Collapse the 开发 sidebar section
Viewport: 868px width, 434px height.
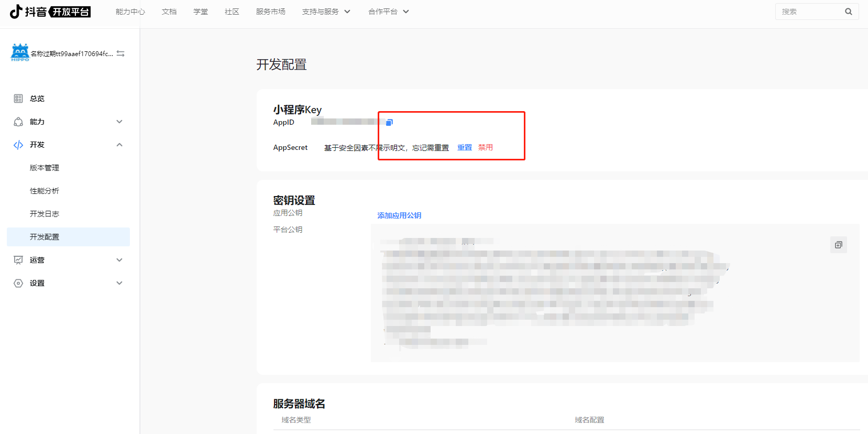119,145
